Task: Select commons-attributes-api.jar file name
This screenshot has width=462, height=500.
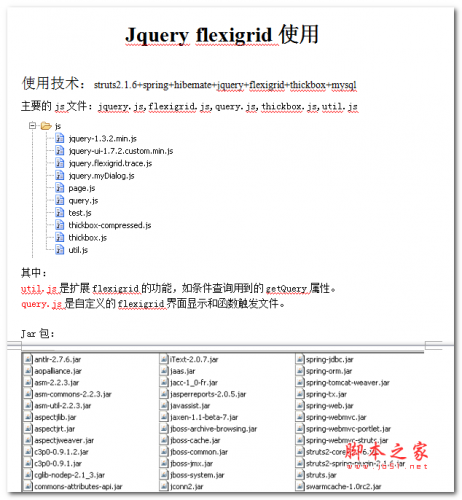Action: (78, 487)
